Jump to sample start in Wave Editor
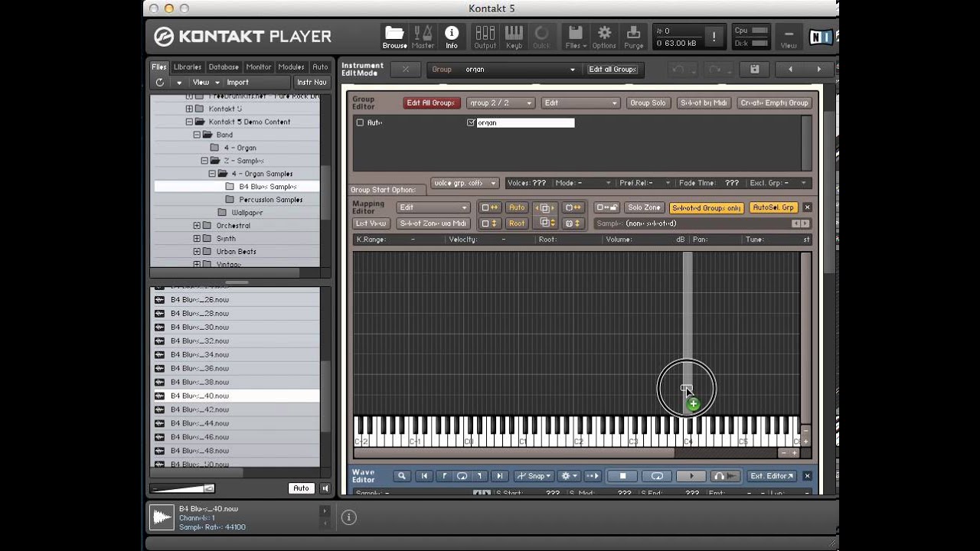Viewport: 980px width, 551px height. (x=424, y=476)
